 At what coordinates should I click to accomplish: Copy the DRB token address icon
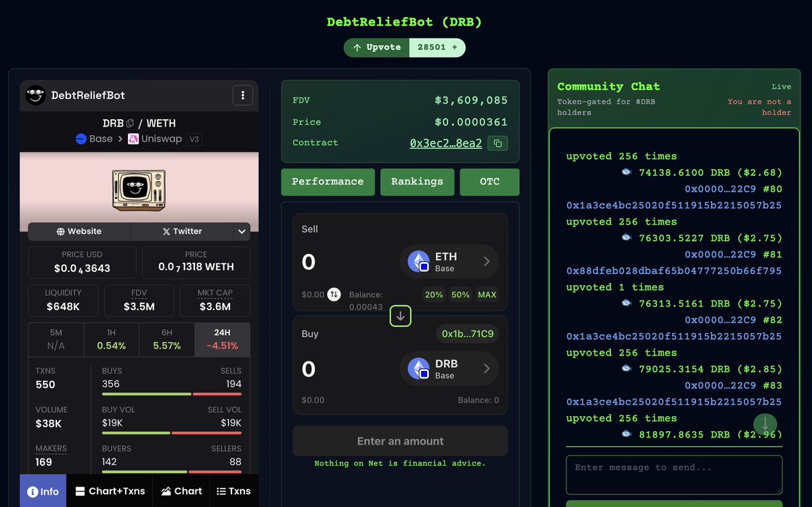[131, 123]
